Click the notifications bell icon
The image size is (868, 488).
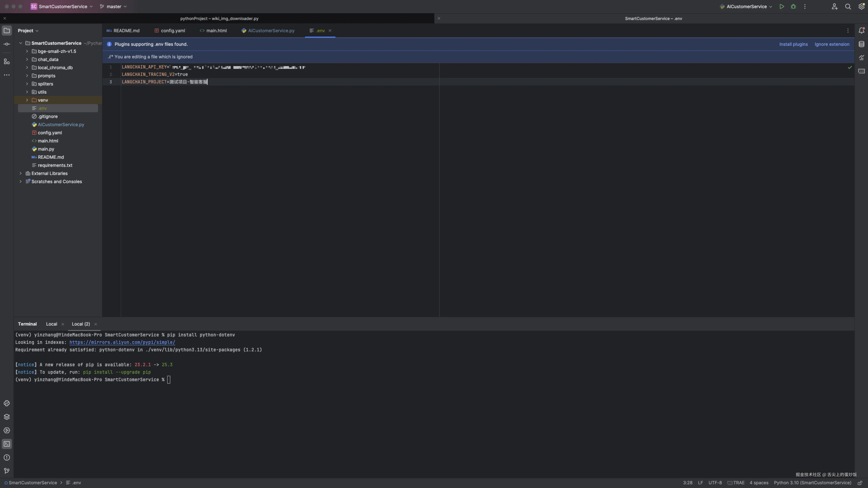(x=861, y=30)
